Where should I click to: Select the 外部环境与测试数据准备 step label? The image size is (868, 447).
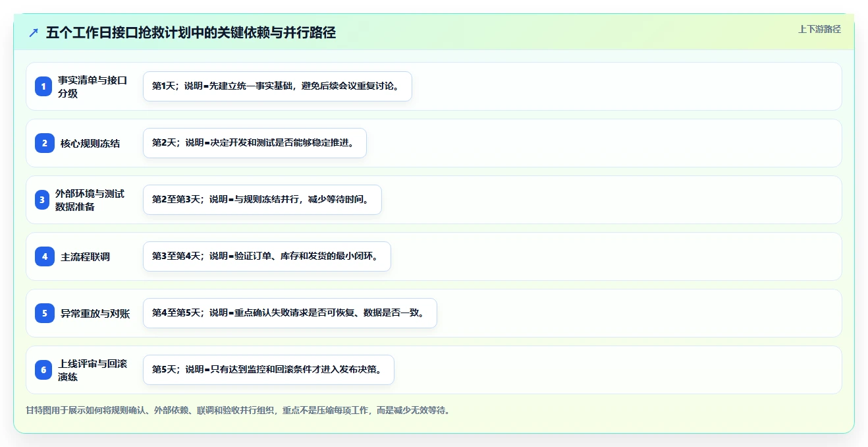click(x=90, y=200)
